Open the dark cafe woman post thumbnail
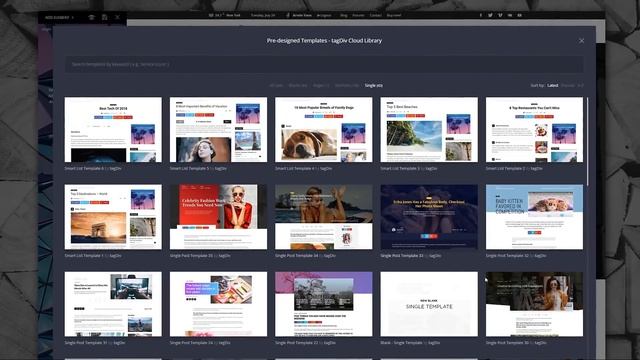Image resolution: width=640 pixels, height=360 pixels. 534,304
